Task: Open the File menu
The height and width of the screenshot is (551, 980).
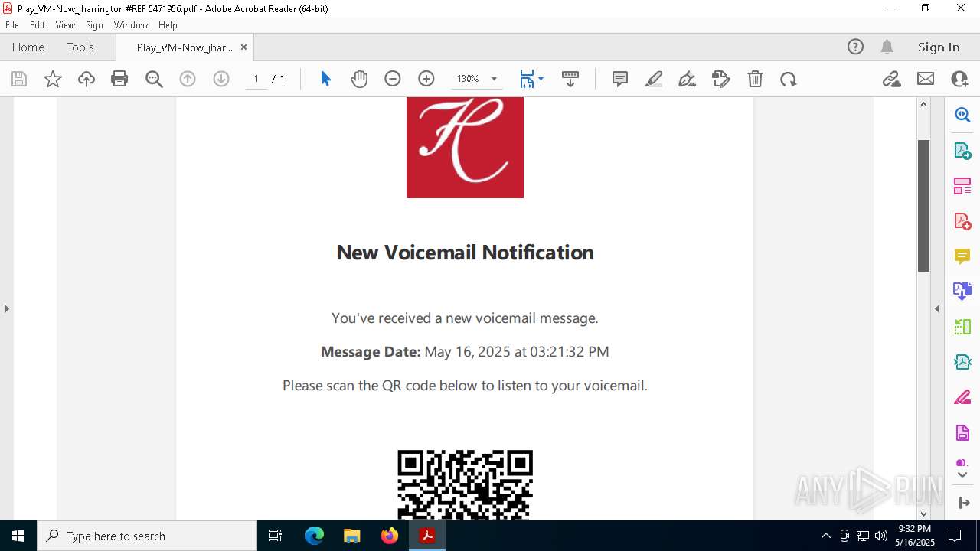Action: (12, 25)
